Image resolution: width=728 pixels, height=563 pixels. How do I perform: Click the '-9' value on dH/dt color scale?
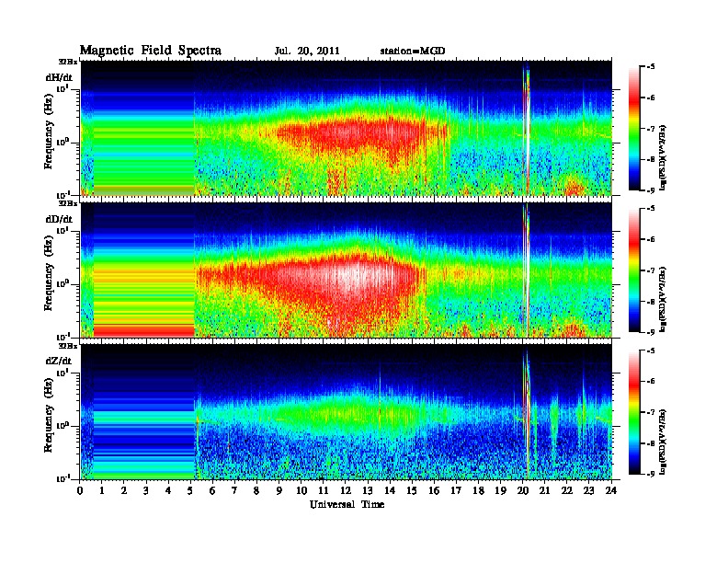pyautogui.click(x=651, y=190)
